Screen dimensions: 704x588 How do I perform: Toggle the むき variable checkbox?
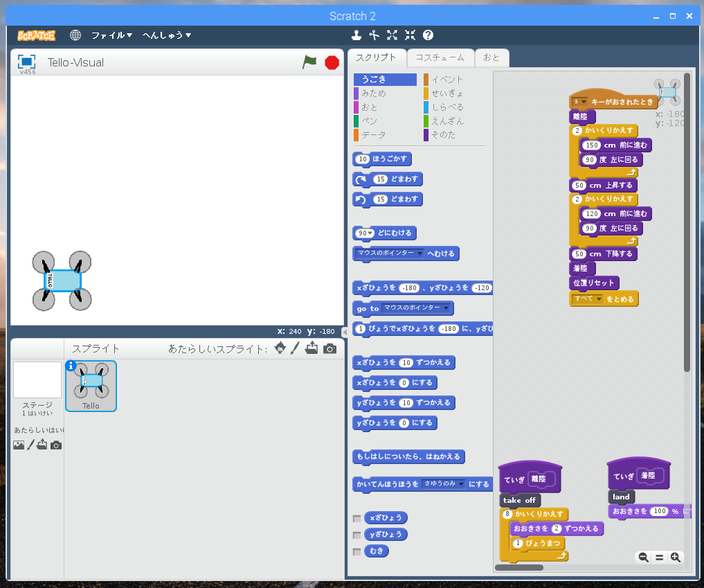[357, 551]
